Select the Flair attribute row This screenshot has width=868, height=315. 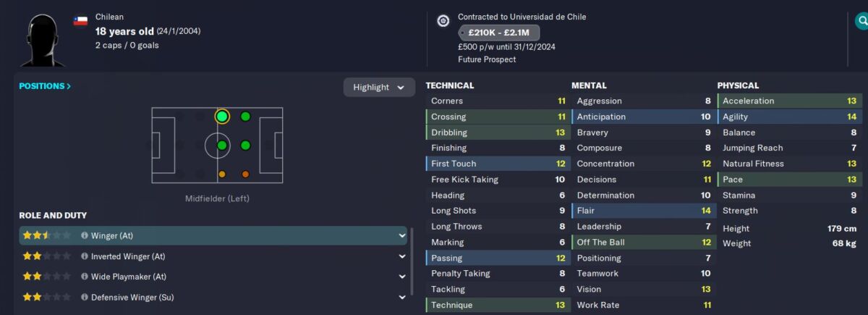pyautogui.click(x=643, y=211)
